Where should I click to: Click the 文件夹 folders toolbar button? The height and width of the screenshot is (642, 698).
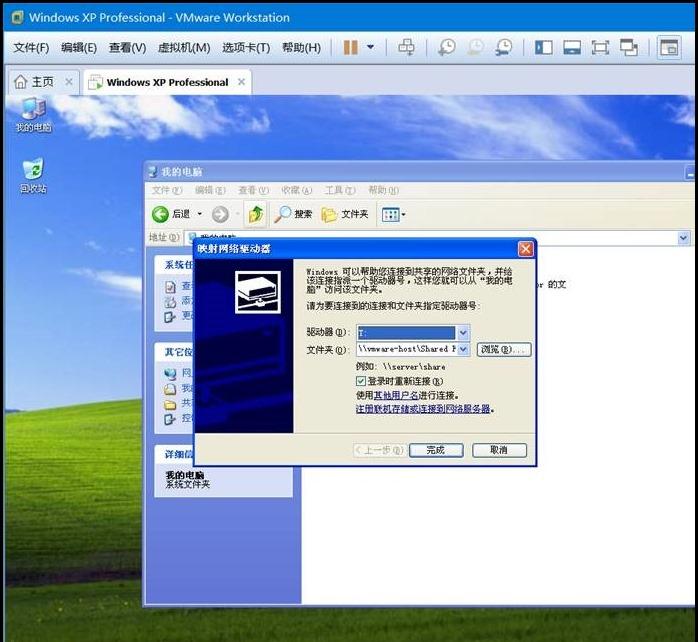coord(345,214)
